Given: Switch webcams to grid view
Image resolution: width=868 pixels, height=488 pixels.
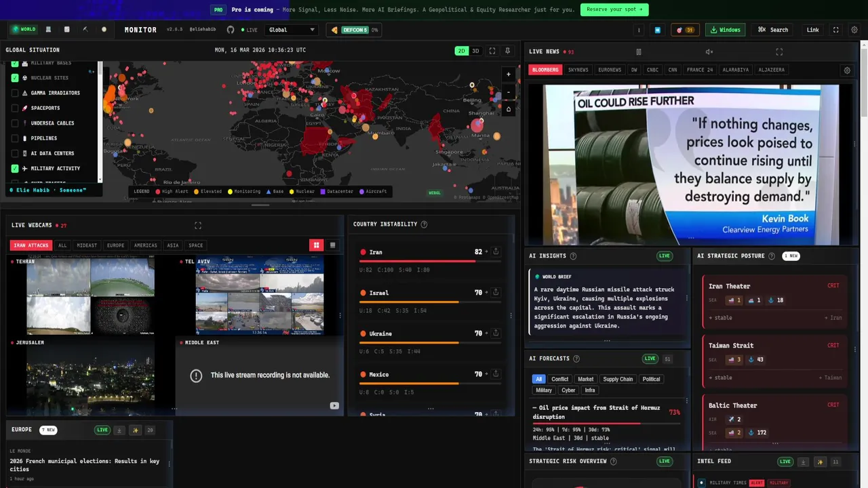Looking at the screenshot, I should 316,245.
